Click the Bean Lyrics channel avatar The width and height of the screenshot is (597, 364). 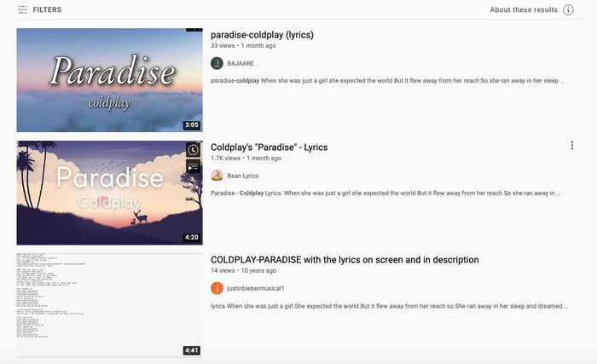(217, 176)
